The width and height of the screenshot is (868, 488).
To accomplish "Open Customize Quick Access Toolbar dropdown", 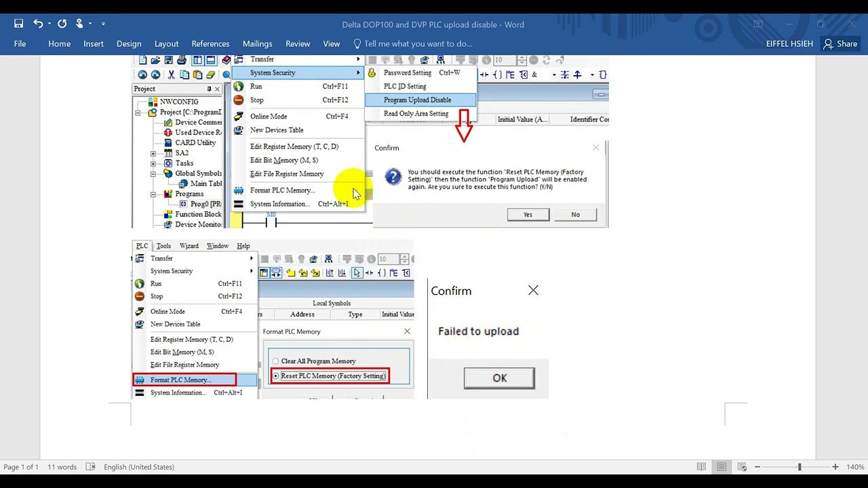I will click(103, 24).
